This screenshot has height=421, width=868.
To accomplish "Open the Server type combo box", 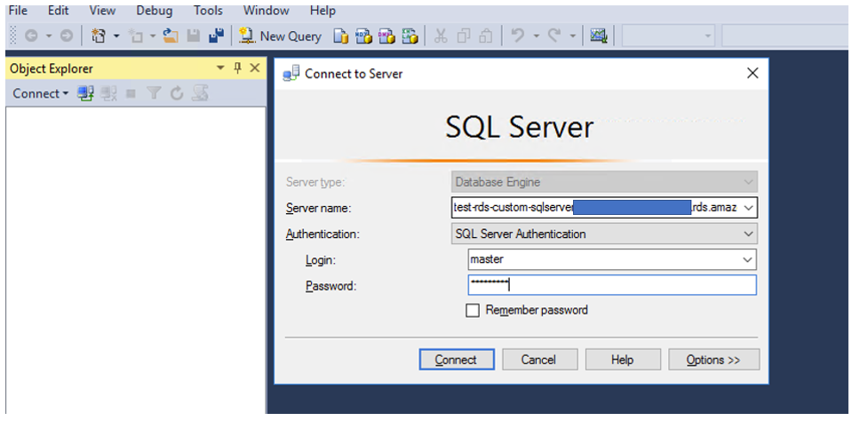I will (604, 182).
